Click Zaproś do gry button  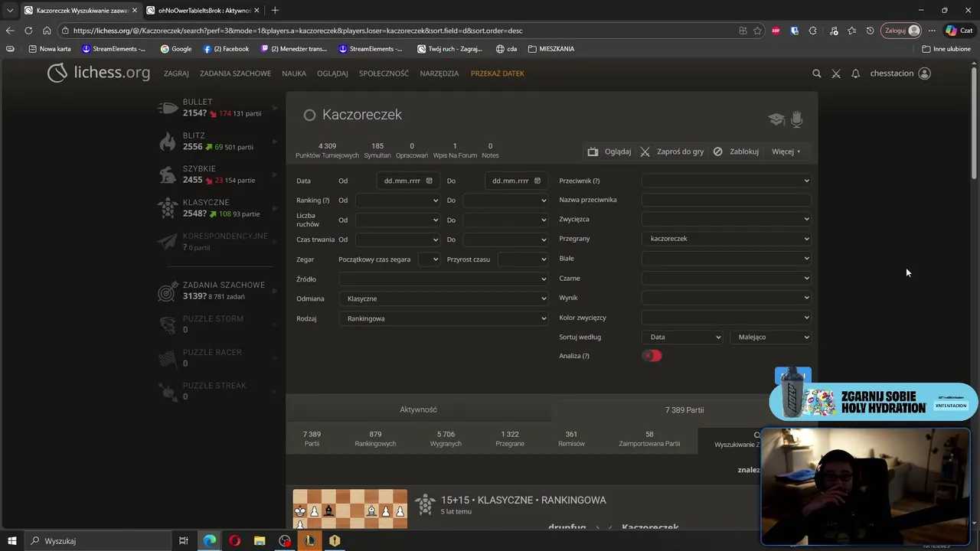coord(671,152)
